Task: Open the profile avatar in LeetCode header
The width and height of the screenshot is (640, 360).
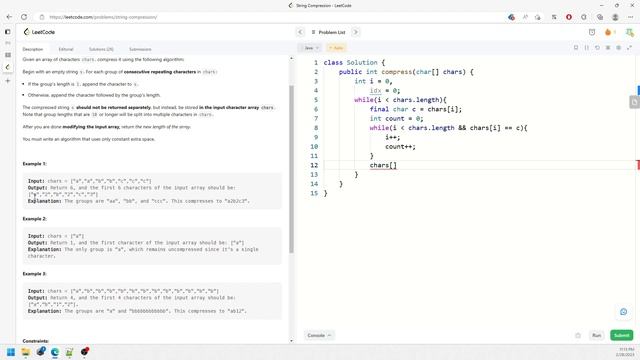Action: click(629, 32)
